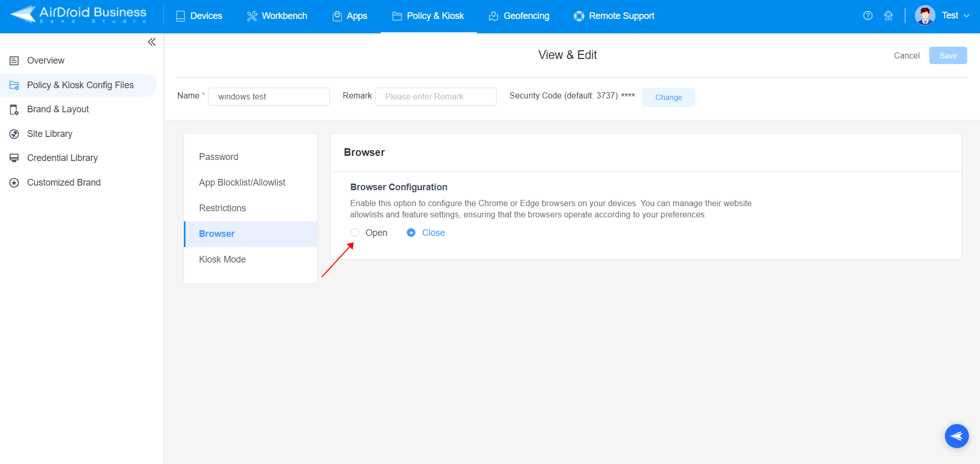
Task: Click the Change button for security code
Action: 668,97
